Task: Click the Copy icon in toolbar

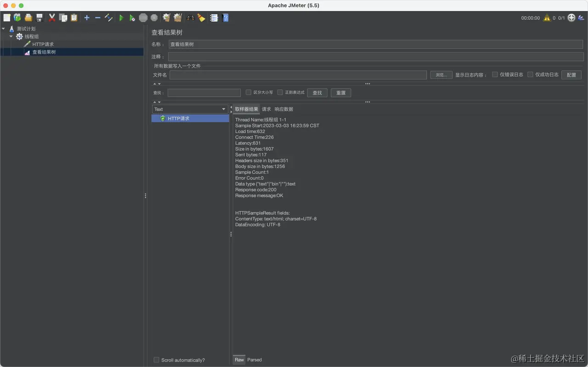Action: pos(63,18)
